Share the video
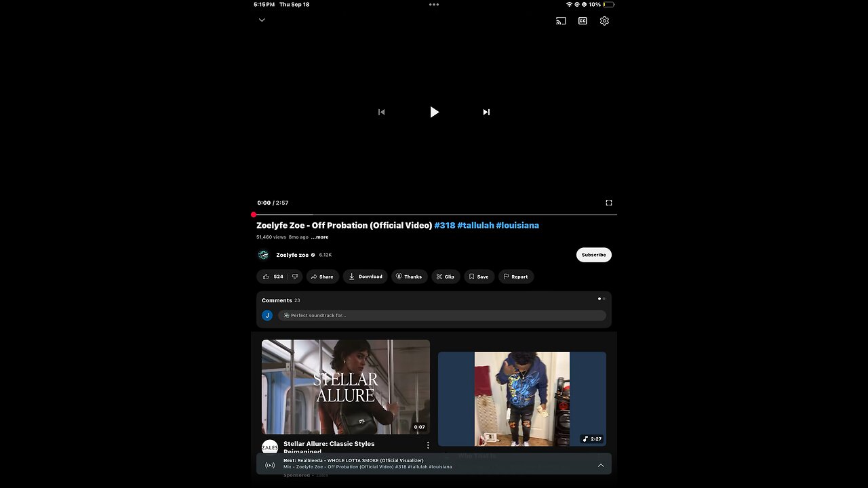 click(322, 277)
